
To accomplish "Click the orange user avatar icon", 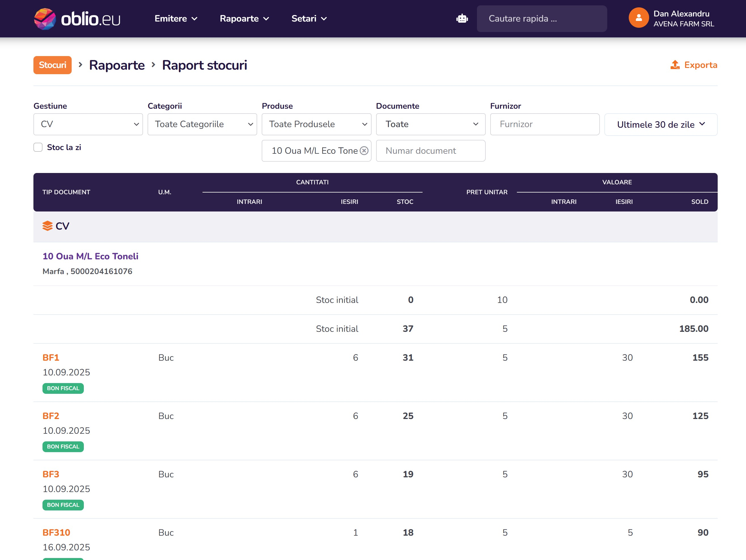I will [x=638, y=18].
